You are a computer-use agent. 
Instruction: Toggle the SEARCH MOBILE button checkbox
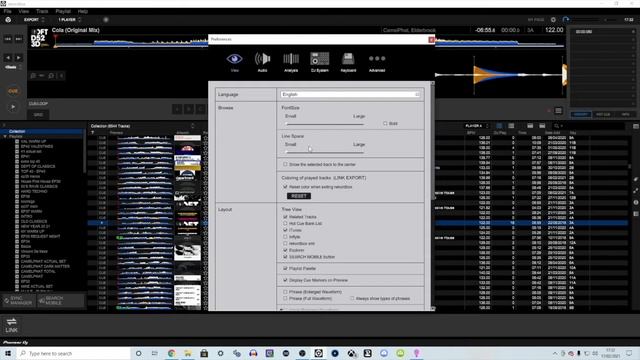click(285, 257)
